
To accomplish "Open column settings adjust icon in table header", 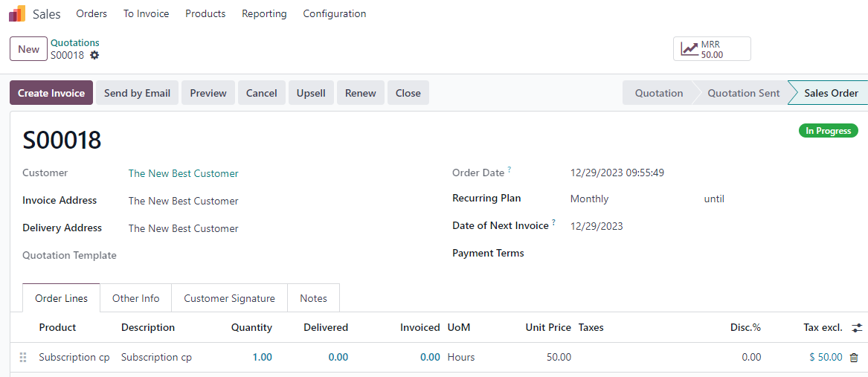I will [x=857, y=328].
